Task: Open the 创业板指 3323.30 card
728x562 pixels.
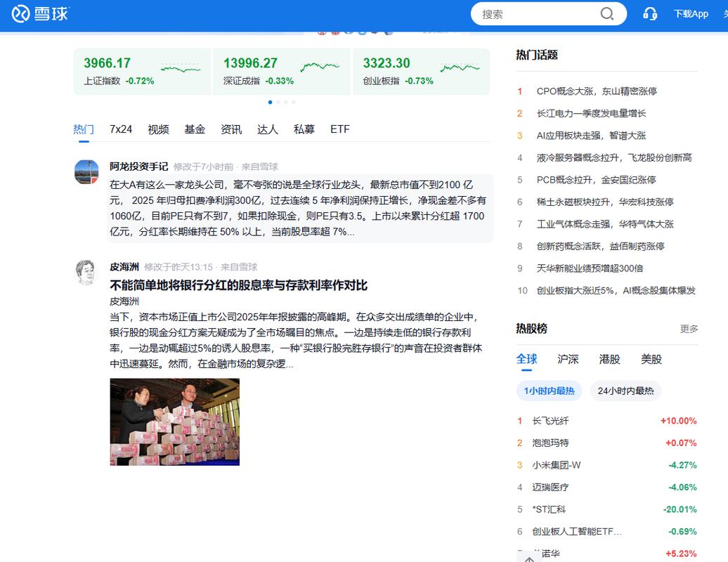Action: (421, 72)
